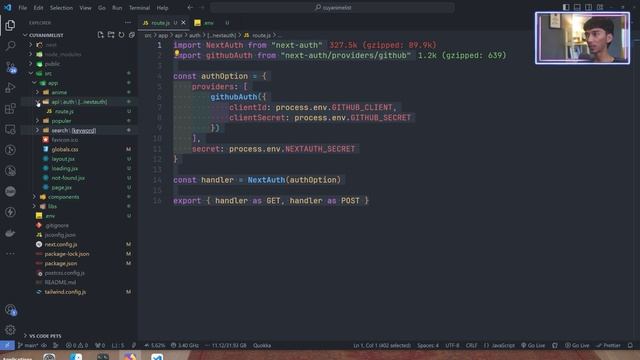Start Go Live server next to JavaScript
640x360 pixels.
point(533,345)
